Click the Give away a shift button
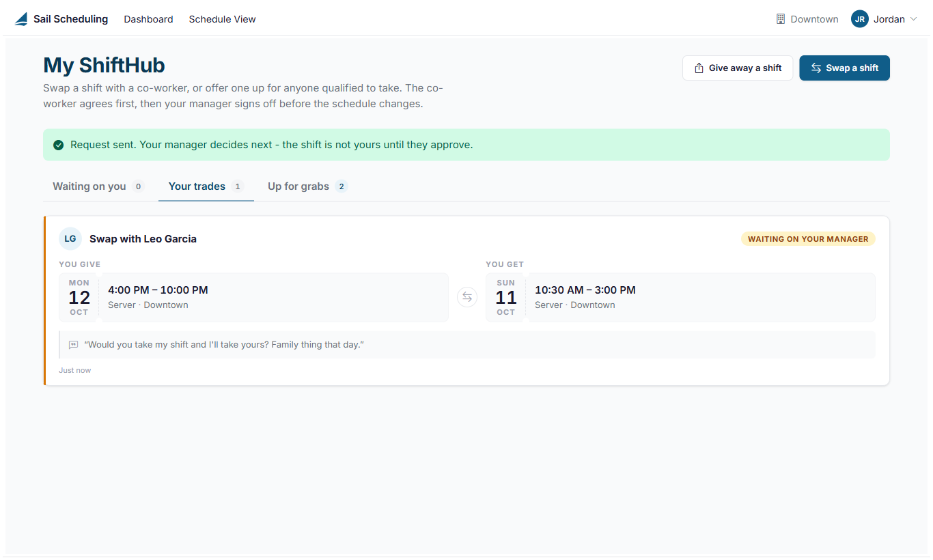Viewport: 933px width, 560px height. click(738, 68)
